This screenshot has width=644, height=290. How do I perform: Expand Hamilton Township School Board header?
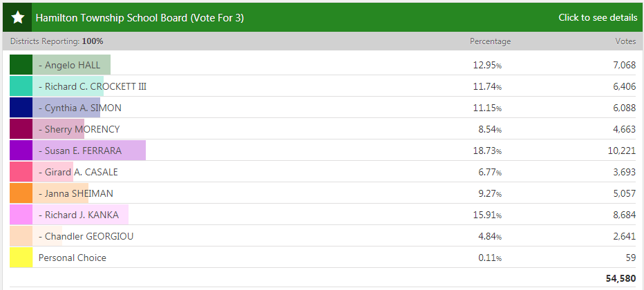140,17
